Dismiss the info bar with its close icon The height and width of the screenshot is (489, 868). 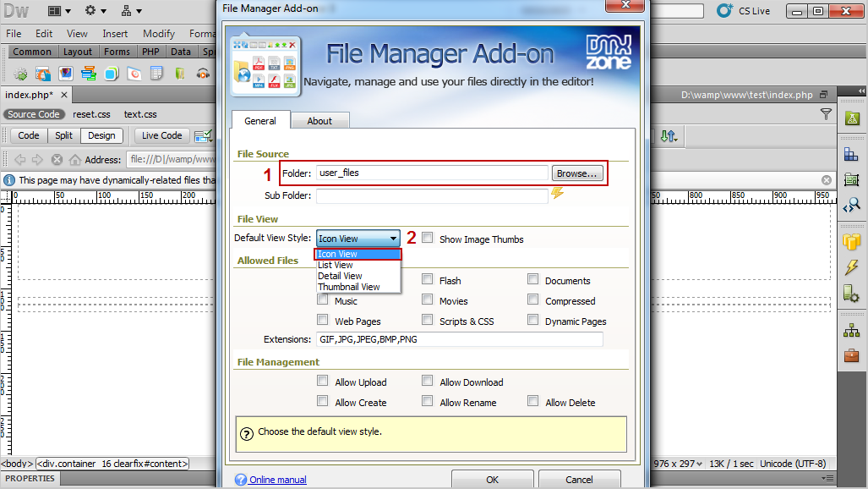pos(827,180)
